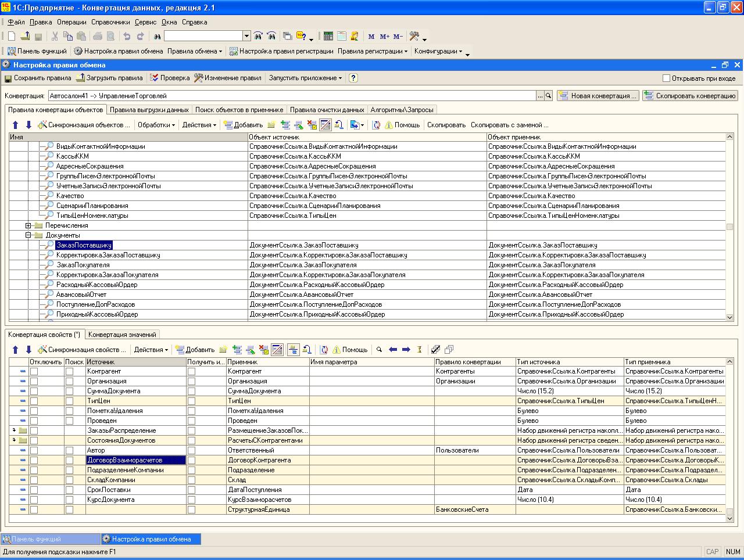Toggle Отключить checkbox in ТипЦен row

(34, 401)
